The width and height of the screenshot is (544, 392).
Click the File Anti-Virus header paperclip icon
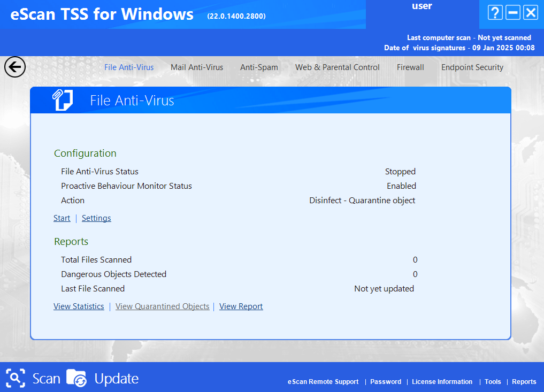63,100
